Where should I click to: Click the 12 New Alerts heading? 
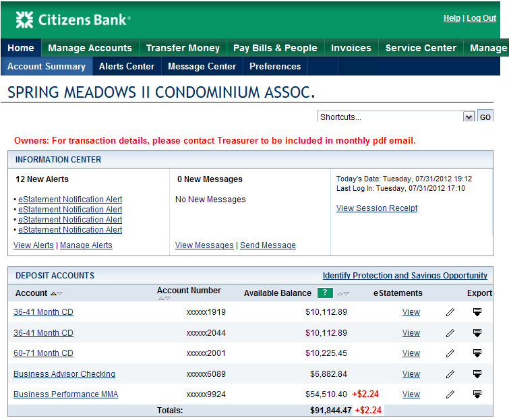(42, 179)
